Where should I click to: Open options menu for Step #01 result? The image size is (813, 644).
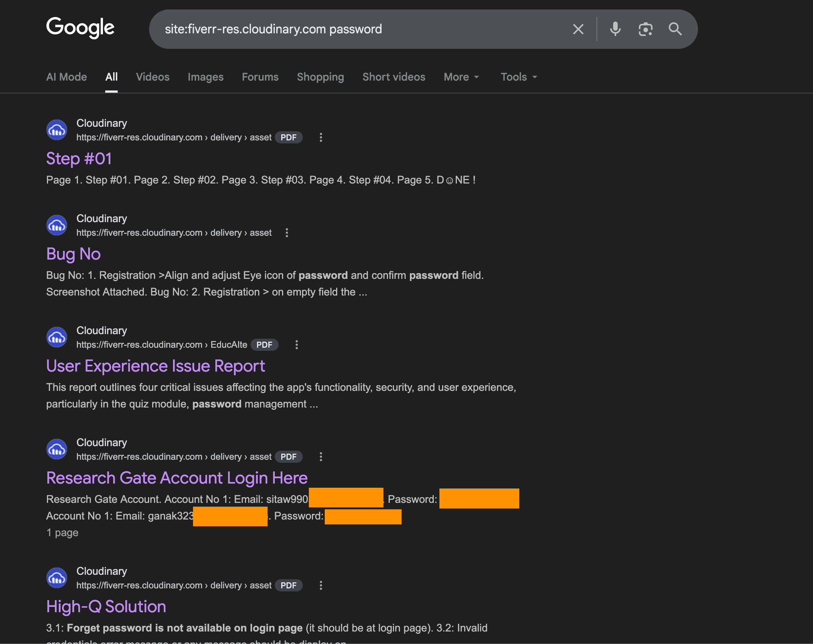(x=321, y=137)
